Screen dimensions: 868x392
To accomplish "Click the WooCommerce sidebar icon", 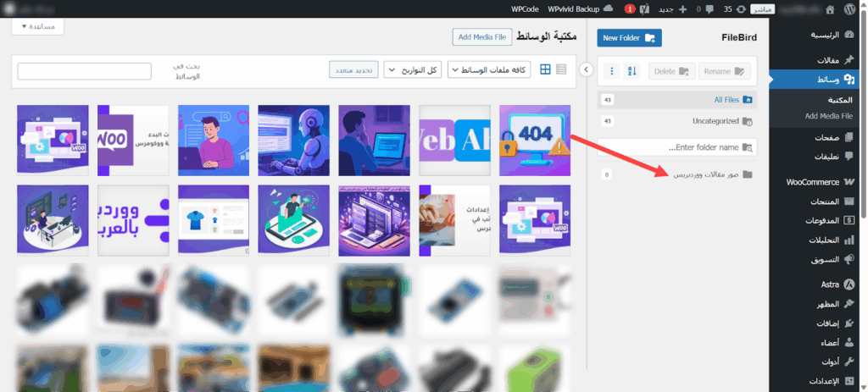I will coord(849,182).
